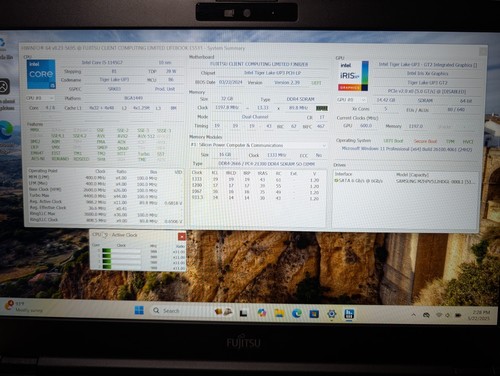Click the Interface column header in Drives
Screen dimensions: 500x376
pos(343,174)
